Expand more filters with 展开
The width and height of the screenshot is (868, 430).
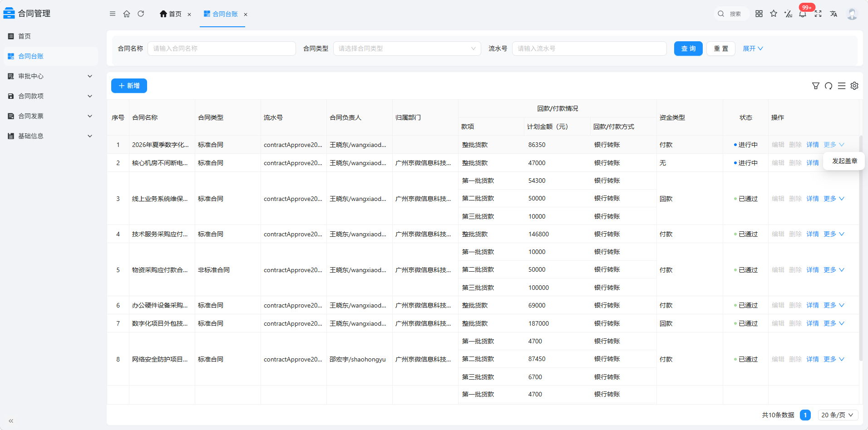click(753, 49)
